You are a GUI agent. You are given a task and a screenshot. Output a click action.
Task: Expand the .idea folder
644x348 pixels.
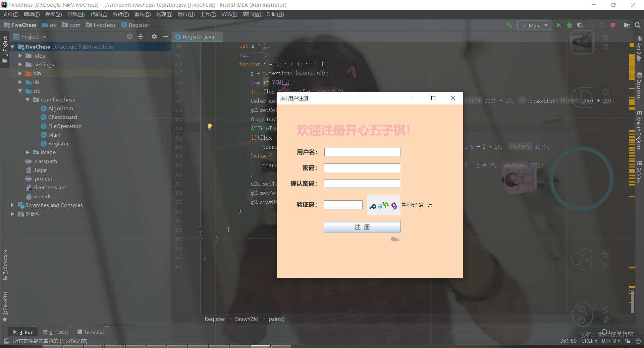[x=20, y=56]
